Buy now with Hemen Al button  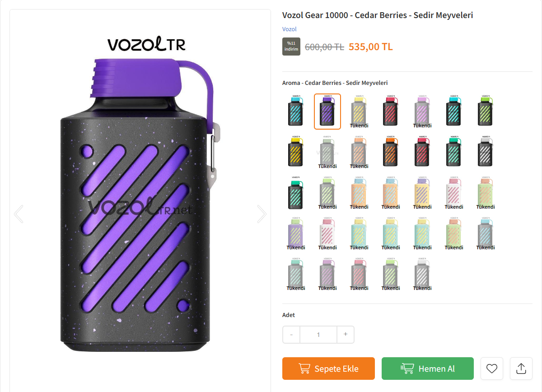point(428,369)
